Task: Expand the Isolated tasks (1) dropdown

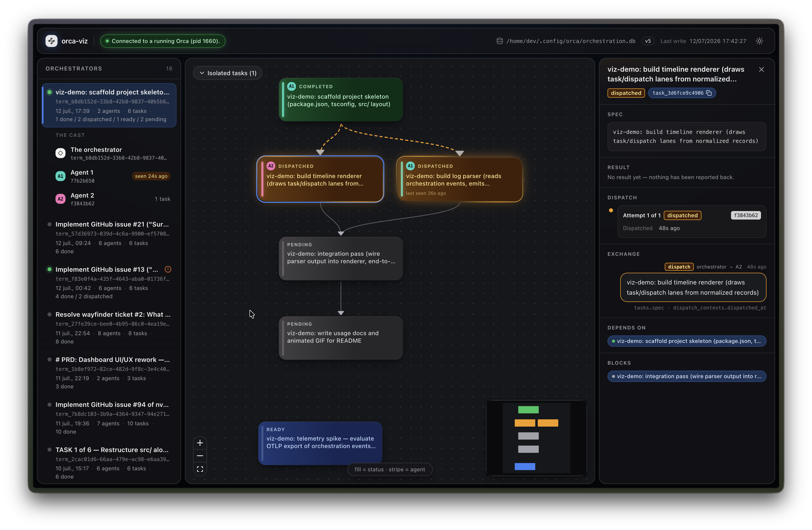Action: (227, 73)
